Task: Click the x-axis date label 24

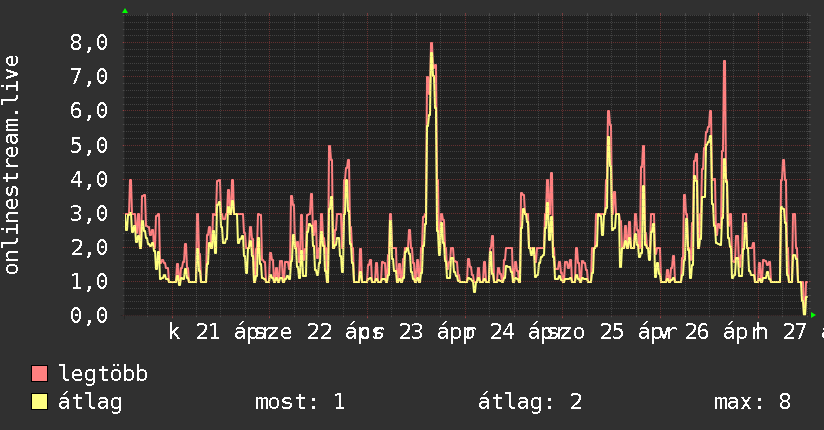Action: point(502,332)
